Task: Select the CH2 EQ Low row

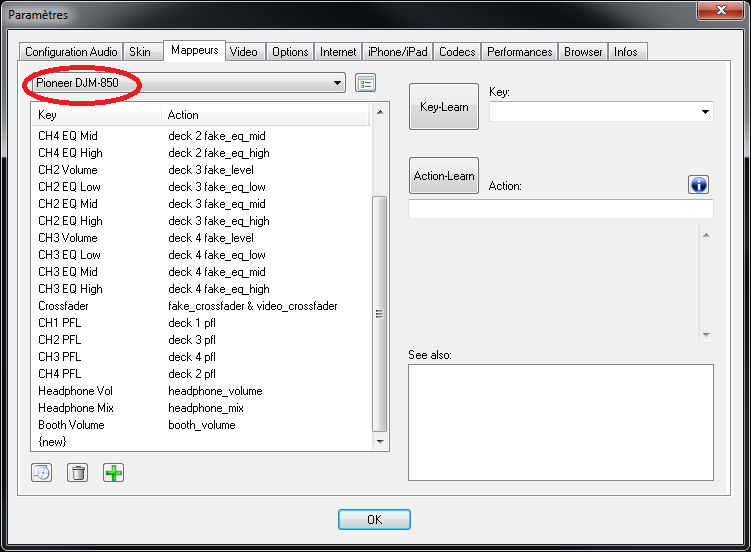Action: (x=202, y=187)
